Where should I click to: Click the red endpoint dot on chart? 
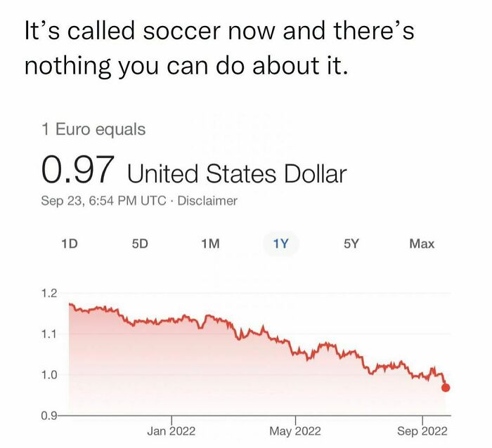pyautogui.click(x=446, y=387)
